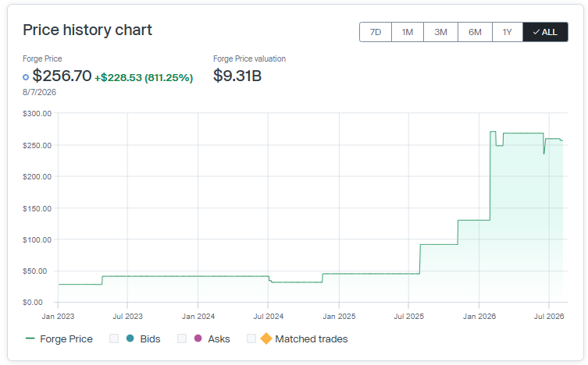Toggle the Asks checkbox

(182, 338)
